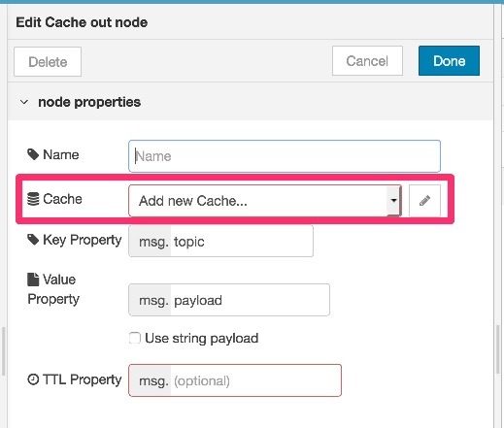
Task: Focus the Name text field
Action: point(285,156)
